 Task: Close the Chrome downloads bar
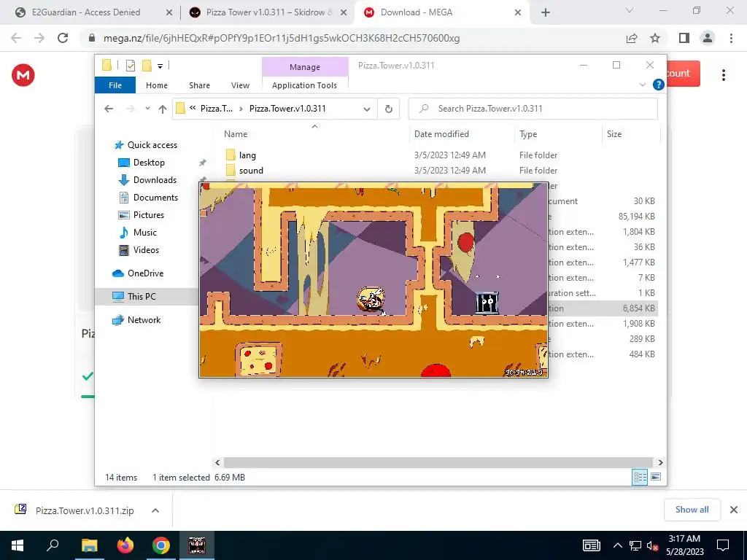[x=734, y=510]
